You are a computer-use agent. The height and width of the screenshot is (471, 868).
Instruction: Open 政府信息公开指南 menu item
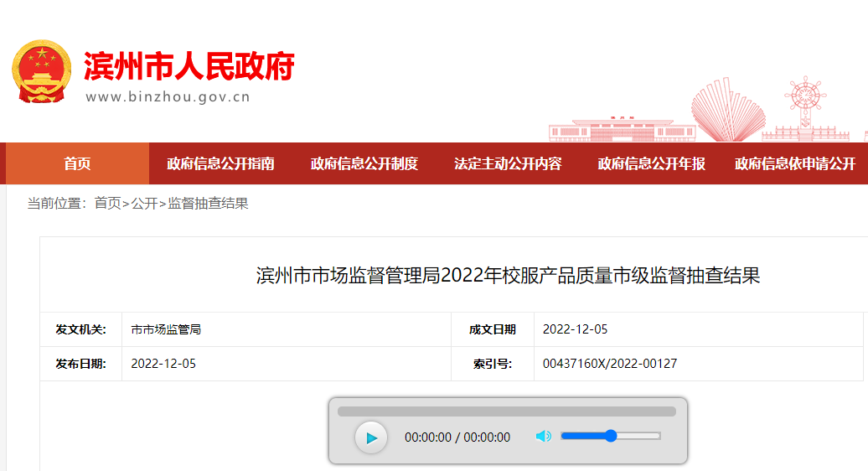click(220, 163)
